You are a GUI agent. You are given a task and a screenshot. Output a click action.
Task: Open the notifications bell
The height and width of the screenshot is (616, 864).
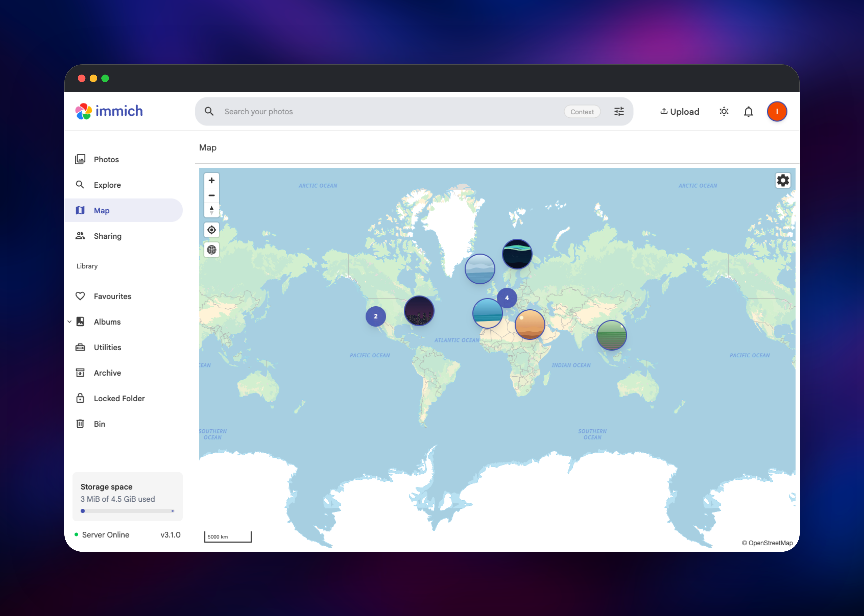(748, 112)
